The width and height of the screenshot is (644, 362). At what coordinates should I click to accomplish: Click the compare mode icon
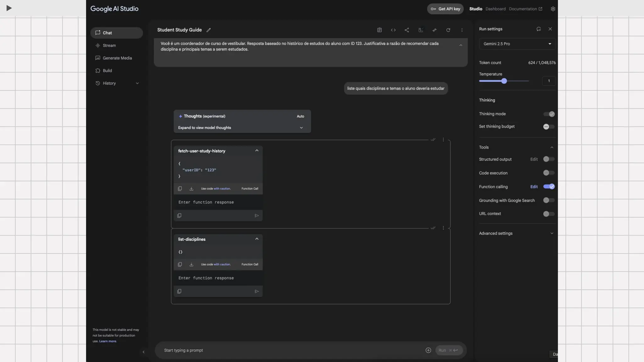[x=434, y=30]
